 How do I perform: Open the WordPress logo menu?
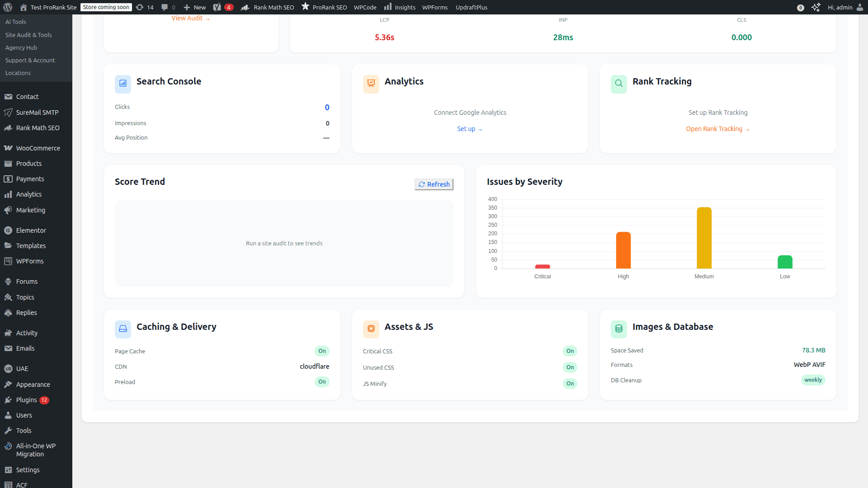[9, 7]
